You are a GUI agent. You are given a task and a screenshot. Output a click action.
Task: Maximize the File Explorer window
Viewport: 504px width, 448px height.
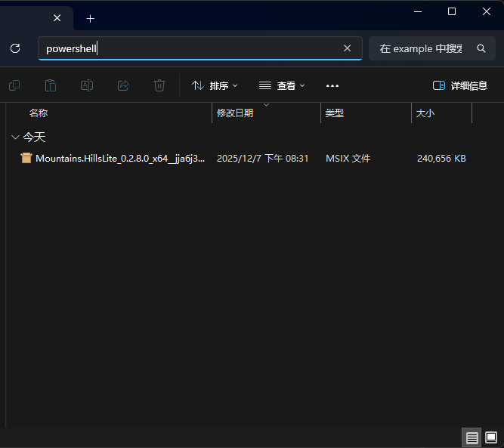point(452,11)
